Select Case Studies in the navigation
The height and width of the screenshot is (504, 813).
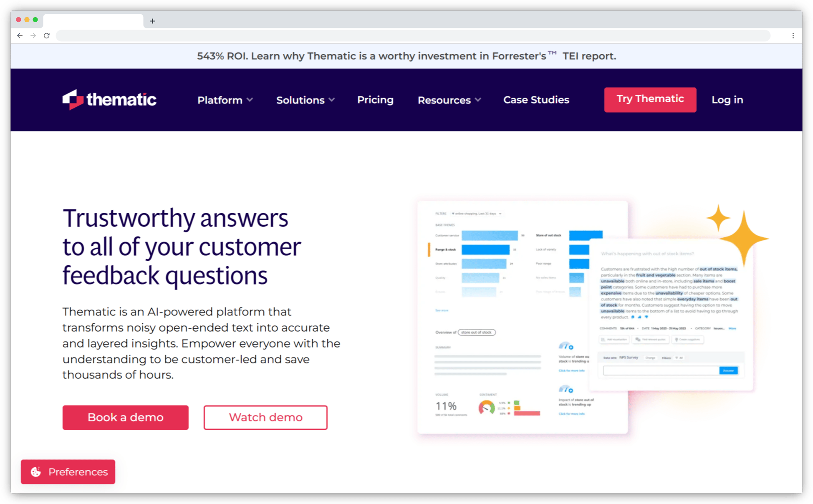coord(536,100)
